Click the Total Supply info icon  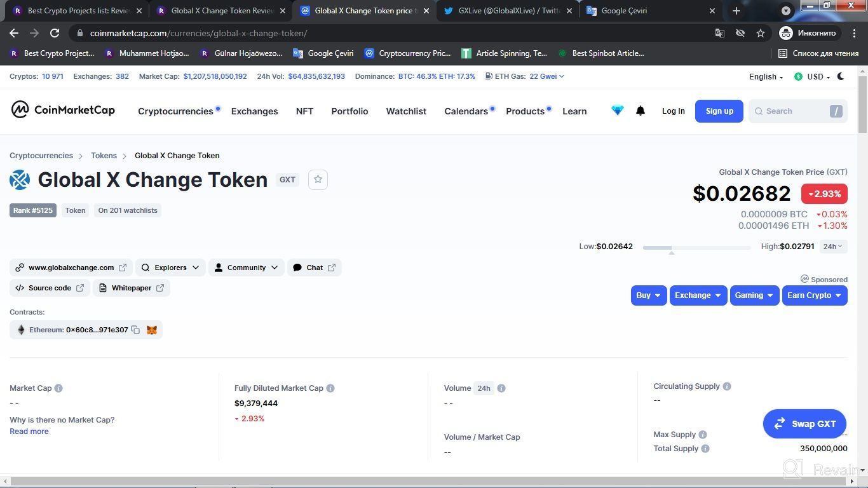click(705, 449)
